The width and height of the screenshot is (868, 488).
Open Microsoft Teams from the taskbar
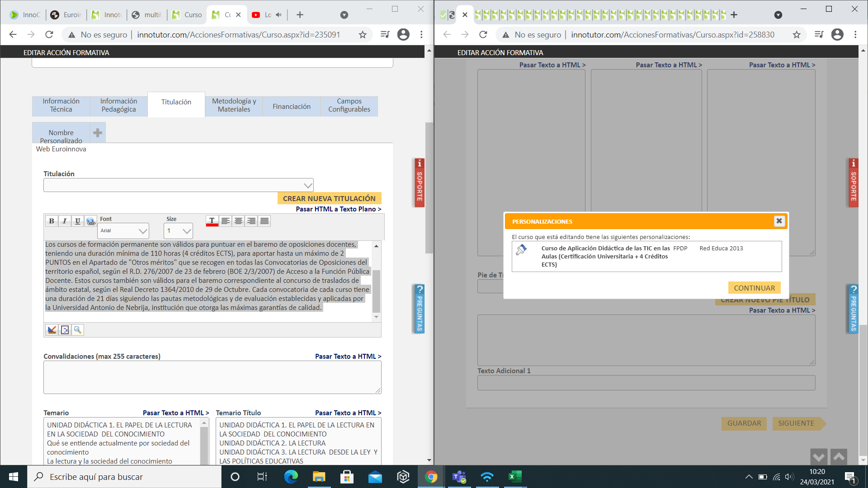pos(459,477)
